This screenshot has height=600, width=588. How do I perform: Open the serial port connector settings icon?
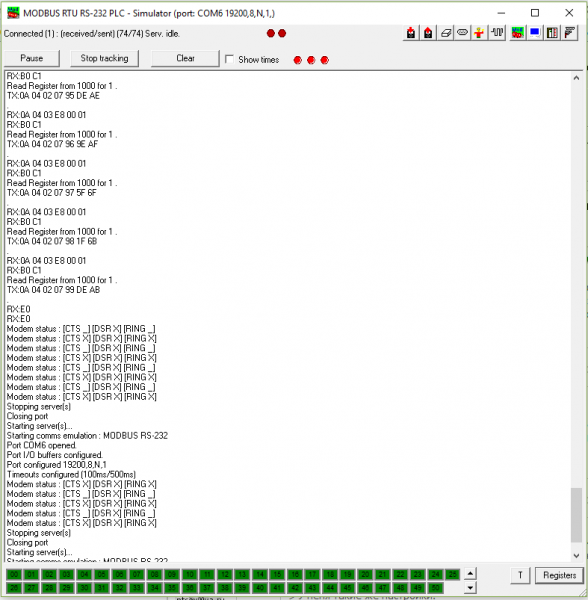462,33
